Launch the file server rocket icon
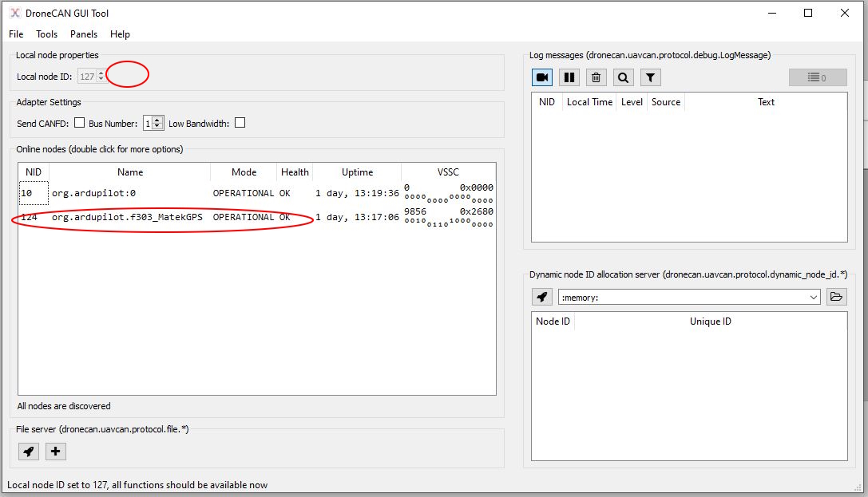868x497 pixels. [x=29, y=452]
